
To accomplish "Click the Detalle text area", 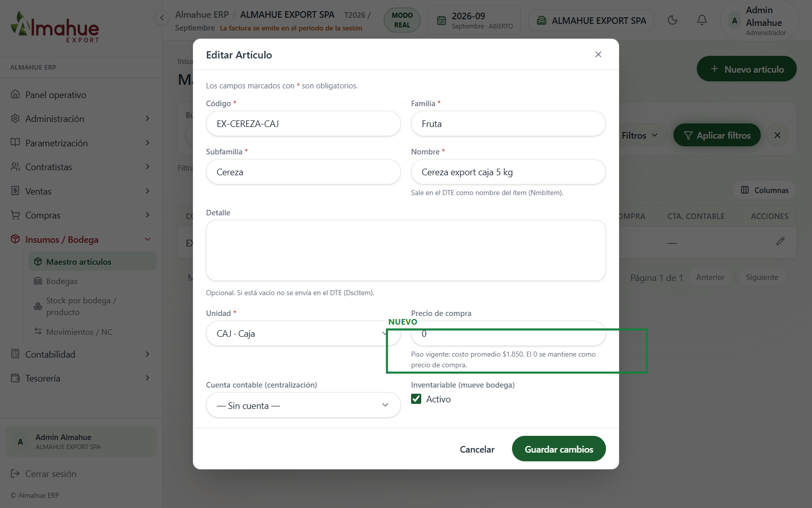I will [x=406, y=250].
